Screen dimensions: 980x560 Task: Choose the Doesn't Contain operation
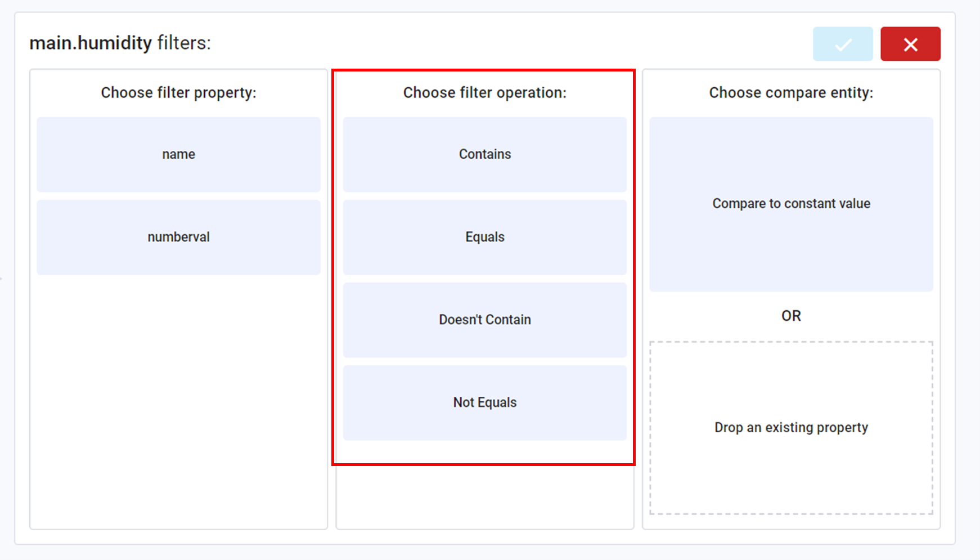(484, 319)
